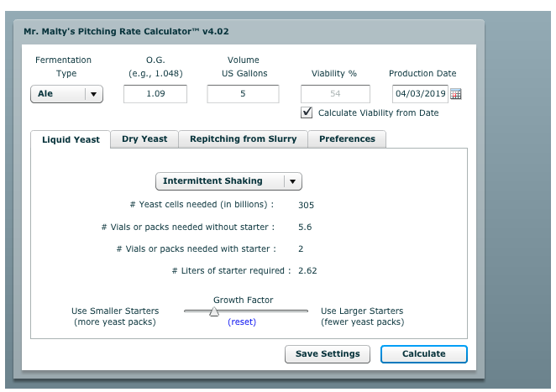Click the yeast cells needed value 305
Image resolution: width=556 pixels, height=392 pixels.
coord(306,205)
